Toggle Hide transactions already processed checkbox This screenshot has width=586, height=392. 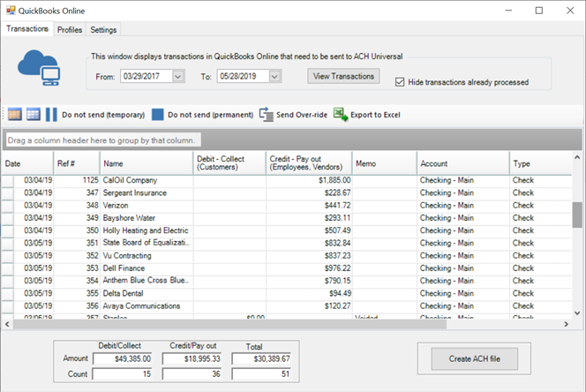(400, 82)
